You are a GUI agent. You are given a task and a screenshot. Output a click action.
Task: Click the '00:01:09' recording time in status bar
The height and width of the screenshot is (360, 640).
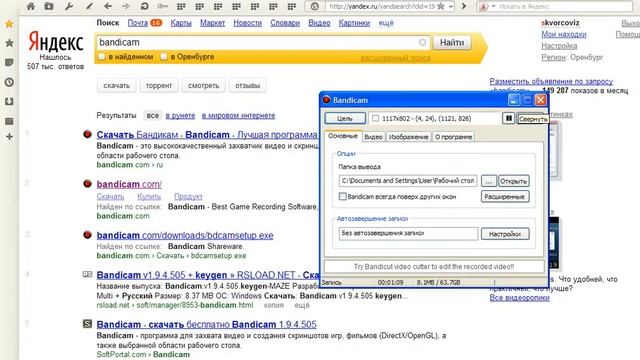coord(390,282)
